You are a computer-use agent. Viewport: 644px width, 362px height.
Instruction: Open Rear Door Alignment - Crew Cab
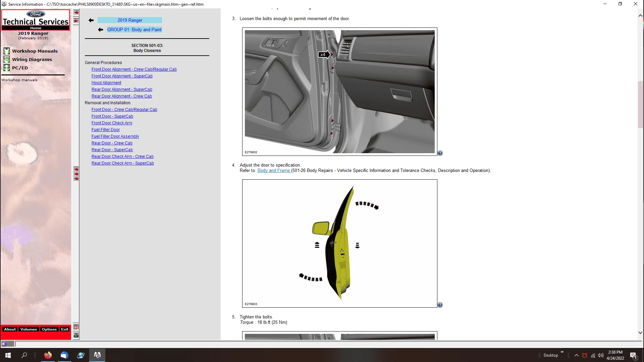[x=122, y=96]
